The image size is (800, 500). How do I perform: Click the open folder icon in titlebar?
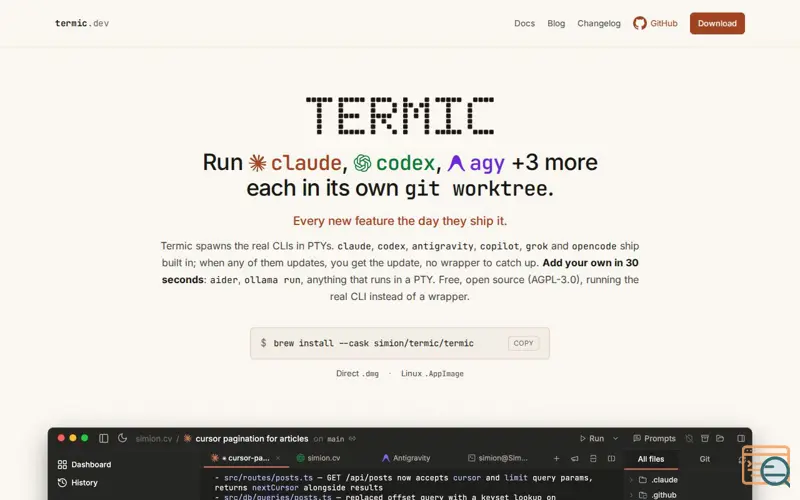720,439
